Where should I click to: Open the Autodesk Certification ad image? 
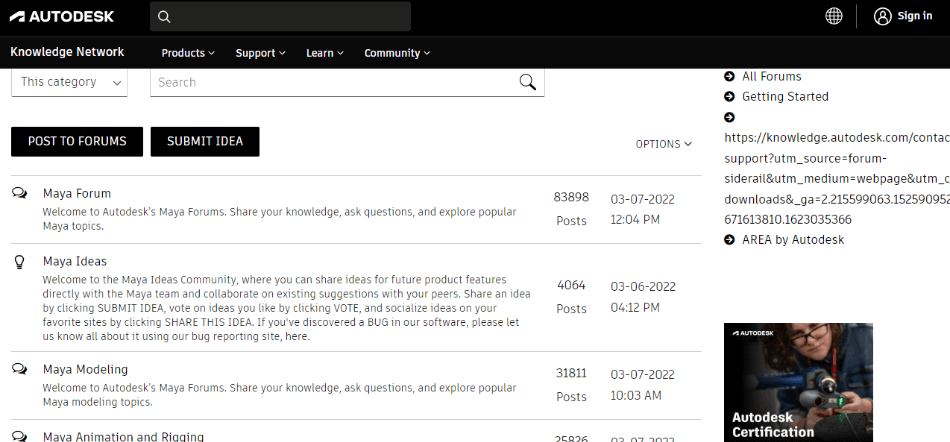pos(799,382)
